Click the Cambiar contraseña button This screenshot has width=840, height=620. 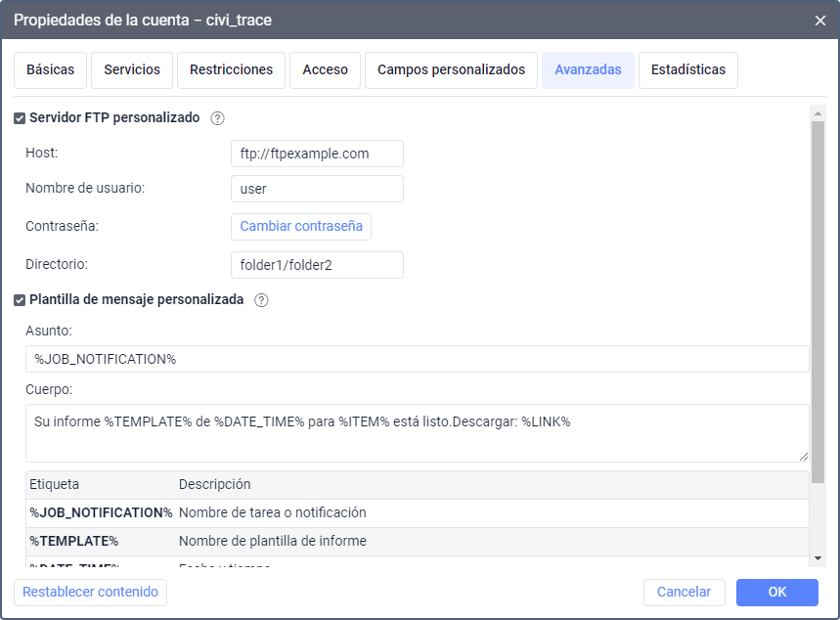pos(301,227)
